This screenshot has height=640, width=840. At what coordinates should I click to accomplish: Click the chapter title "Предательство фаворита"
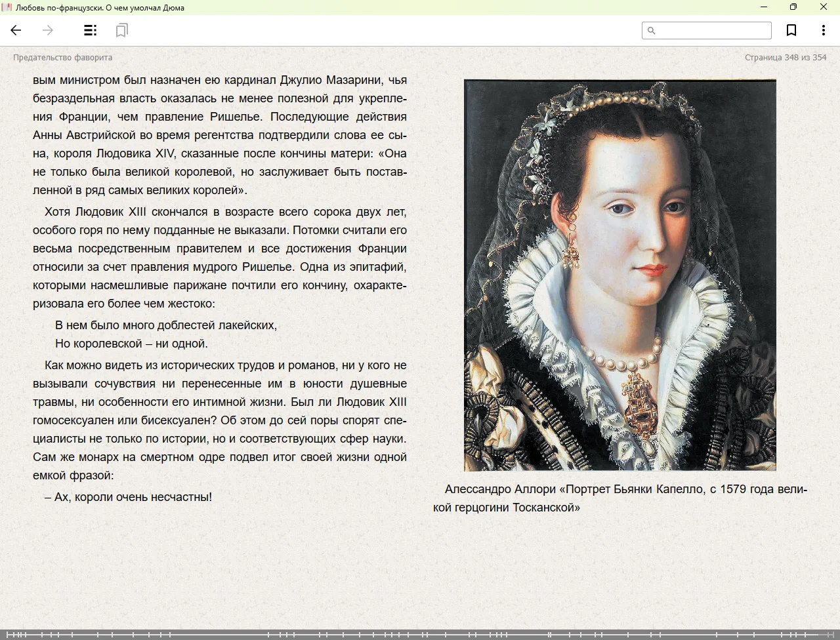62,58
